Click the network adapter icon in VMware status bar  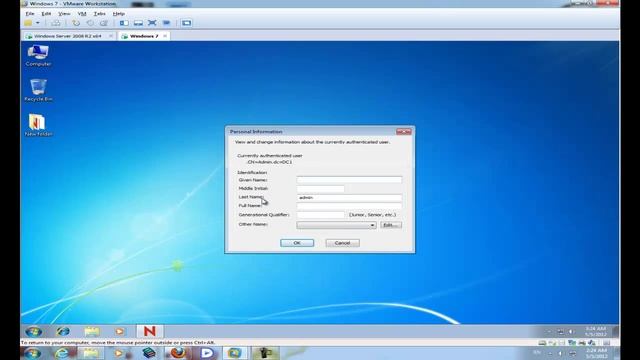pyautogui.click(x=572, y=343)
